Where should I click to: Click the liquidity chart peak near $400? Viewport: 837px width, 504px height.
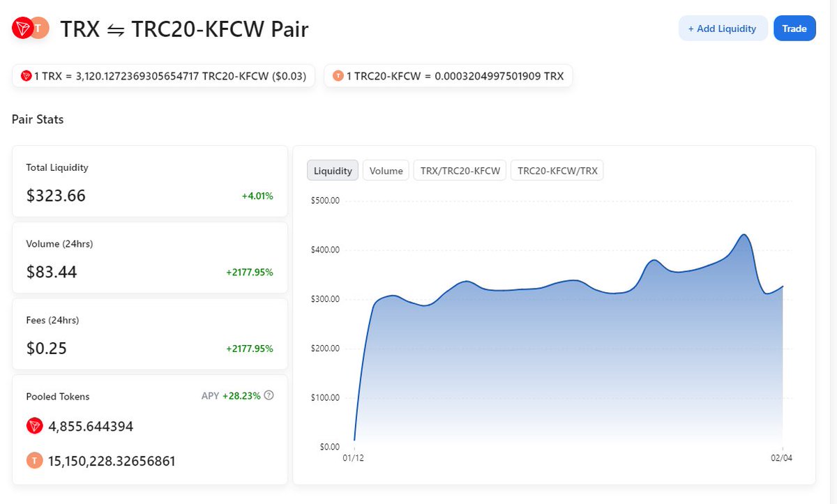click(744, 235)
